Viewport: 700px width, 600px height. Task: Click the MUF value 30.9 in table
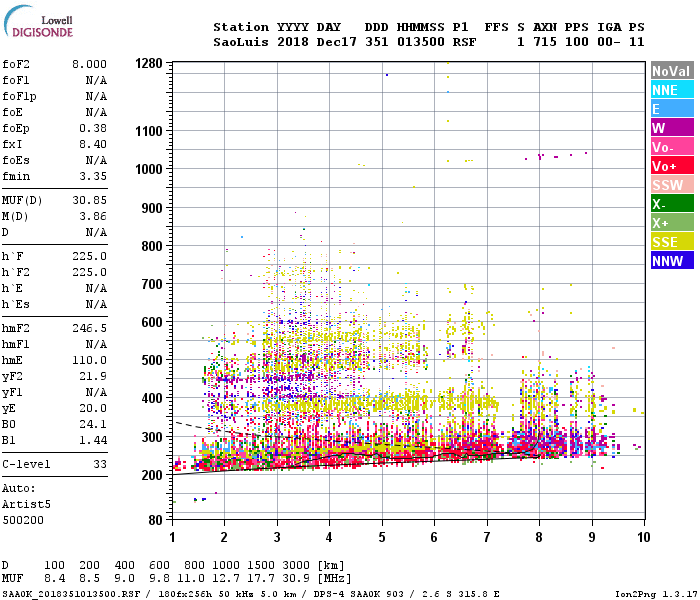coord(296,579)
